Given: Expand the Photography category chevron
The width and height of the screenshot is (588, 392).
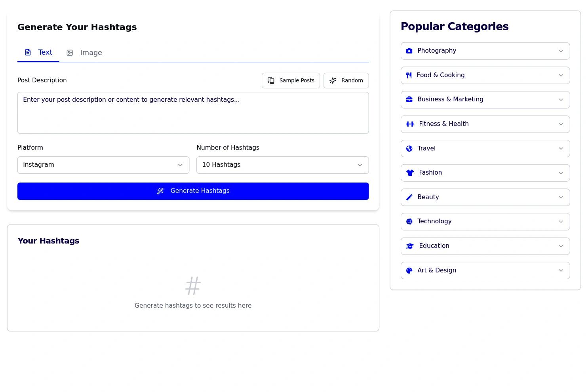Looking at the screenshot, I should [x=561, y=51].
